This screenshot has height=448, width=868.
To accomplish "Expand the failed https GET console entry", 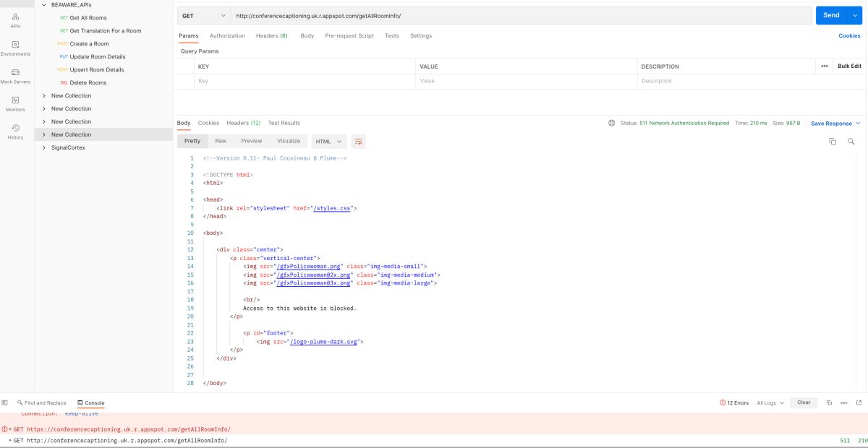I will (x=9, y=429).
